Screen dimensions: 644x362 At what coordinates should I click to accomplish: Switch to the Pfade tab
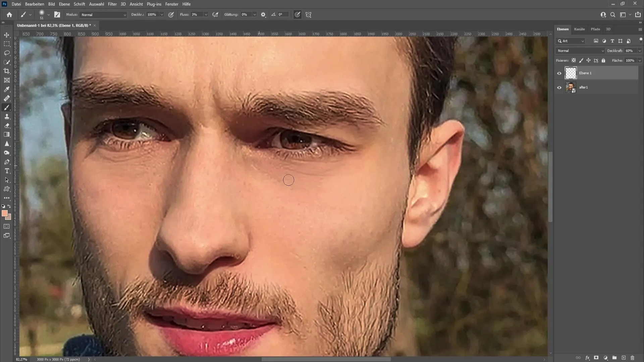click(x=595, y=29)
